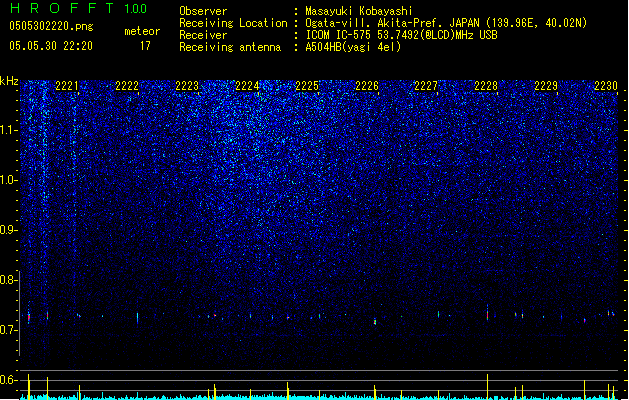Image resolution: width=629 pixels, height=400 pixels.
Task: Click the 'meteor' count label
Action: [142, 31]
